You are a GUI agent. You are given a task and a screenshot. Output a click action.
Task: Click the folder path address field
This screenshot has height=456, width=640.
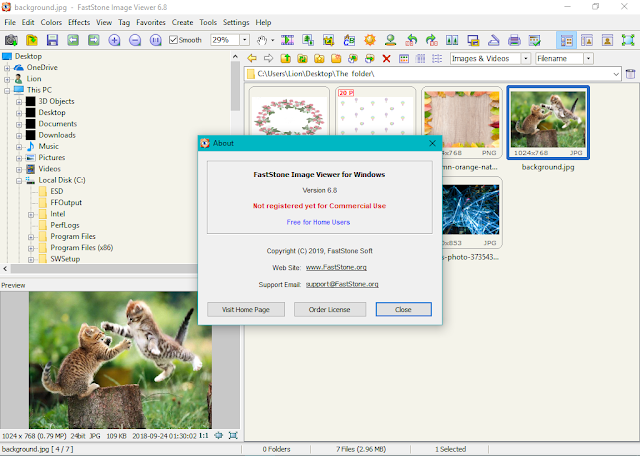(433, 74)
